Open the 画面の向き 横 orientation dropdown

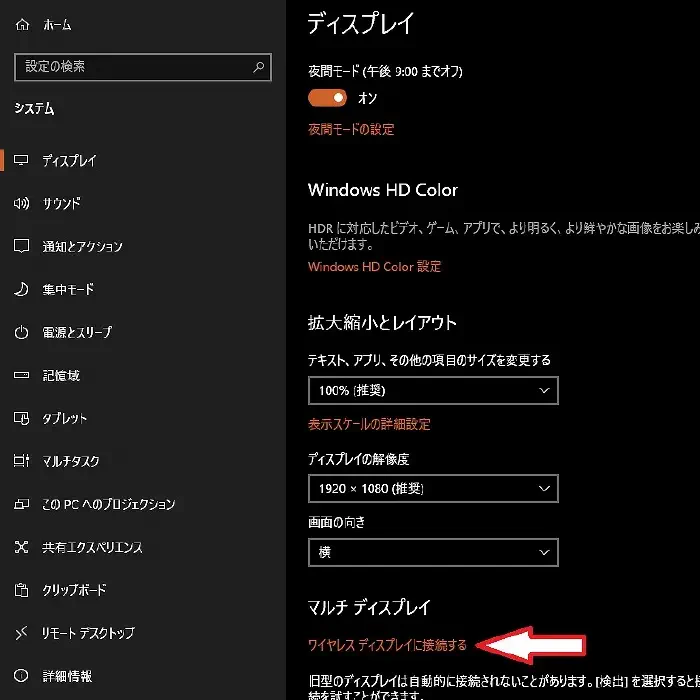pos(433,552)
